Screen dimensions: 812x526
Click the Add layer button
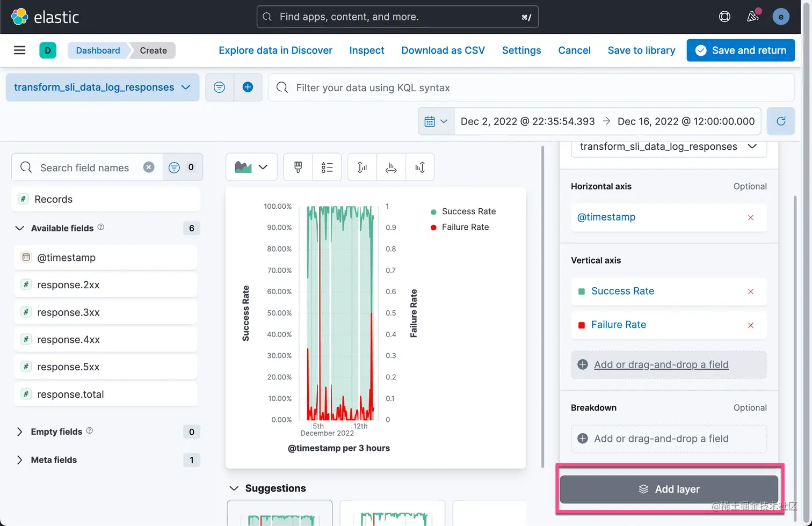click(669, 490)
